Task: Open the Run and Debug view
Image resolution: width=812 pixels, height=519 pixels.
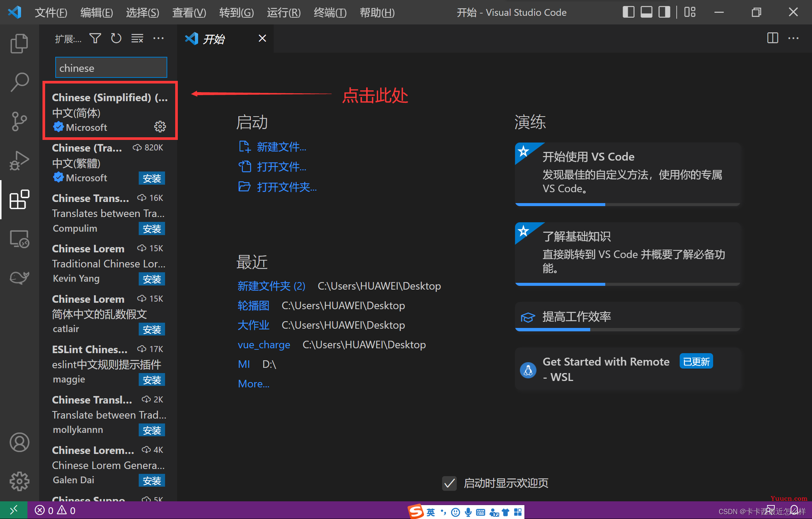Action: (x=19, y=160)
